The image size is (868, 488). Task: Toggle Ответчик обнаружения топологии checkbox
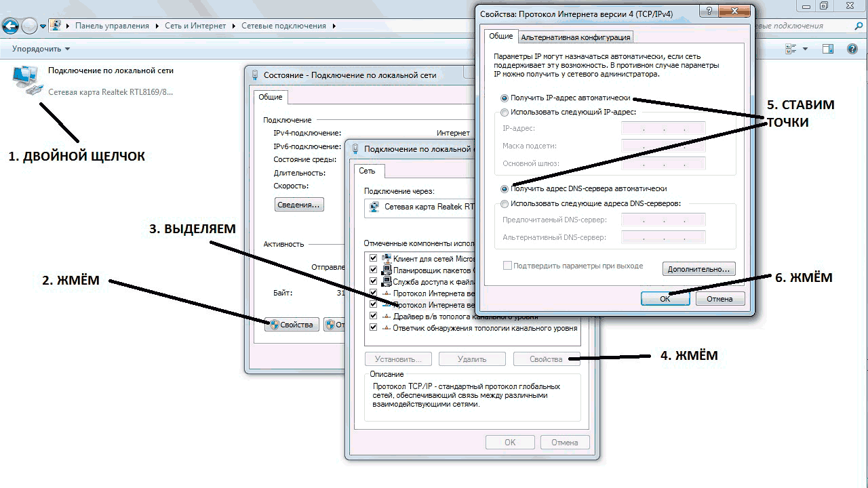[373, 327]
